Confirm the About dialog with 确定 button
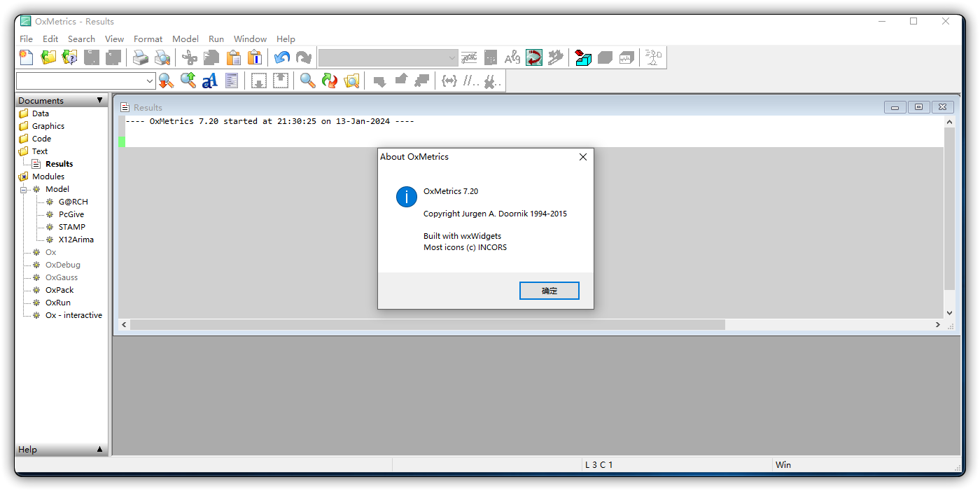Image resolution: width=980 pixels, height=491 pixels. click(549, 291)
